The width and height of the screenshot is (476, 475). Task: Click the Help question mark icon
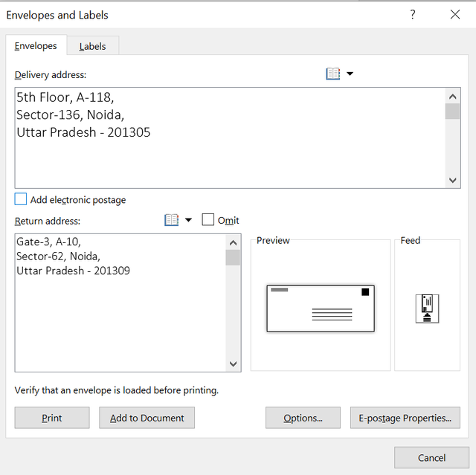413,15
